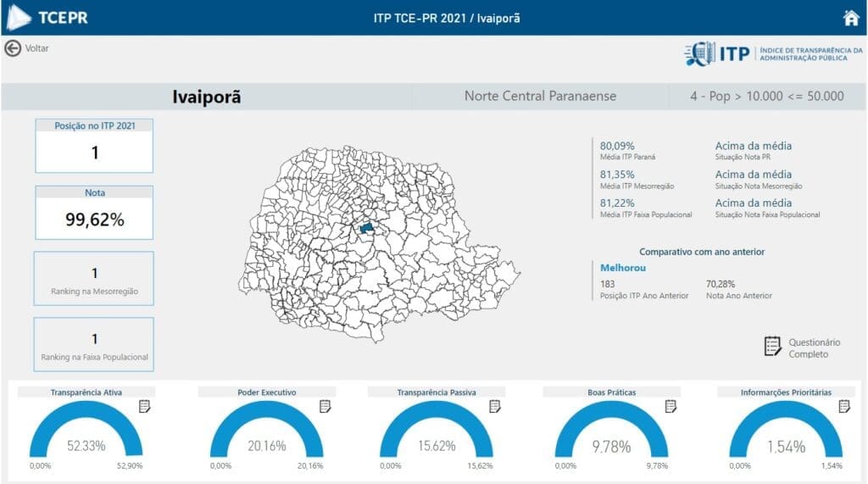
Task: Click the Voltar back arrow icon
Action: click(13, 48)
